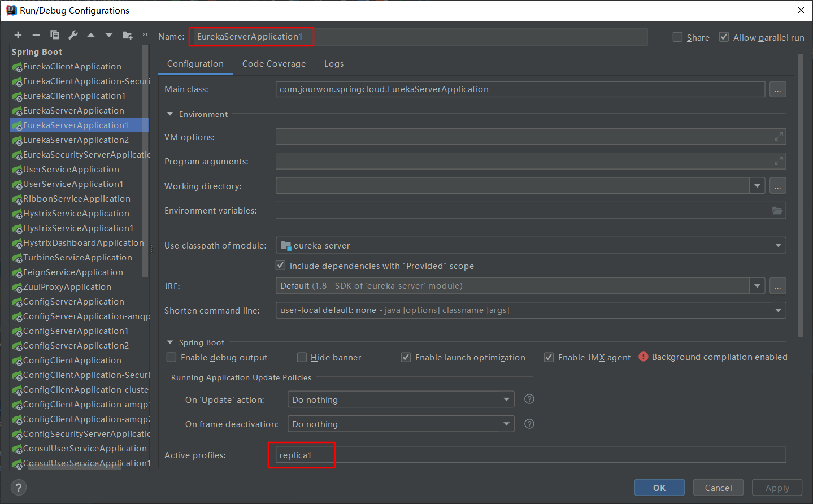Click the IntelliJ icon in the title bar

(x=11, y=10)
